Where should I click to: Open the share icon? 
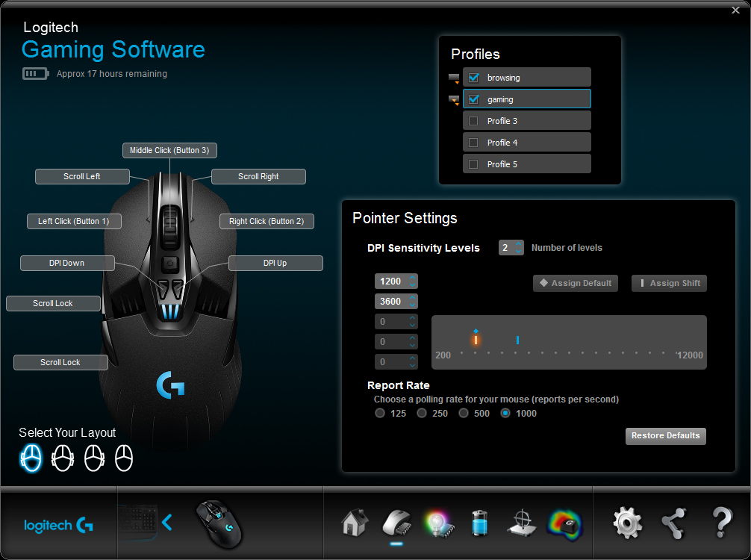(x=673, y=523)
